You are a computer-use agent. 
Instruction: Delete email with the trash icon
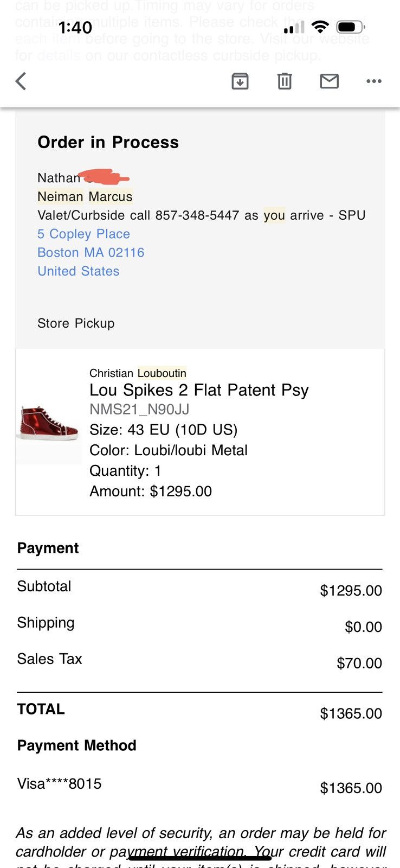coord(285,81)
